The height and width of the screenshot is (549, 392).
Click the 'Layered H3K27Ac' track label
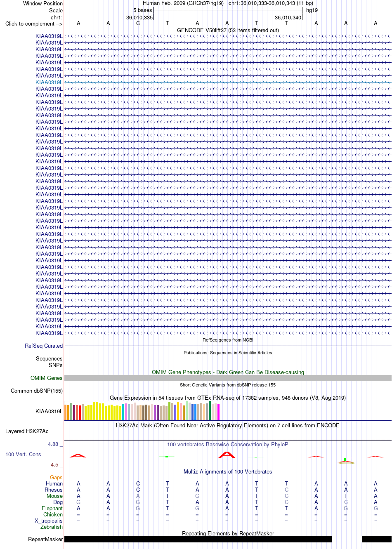coord(27,431)
